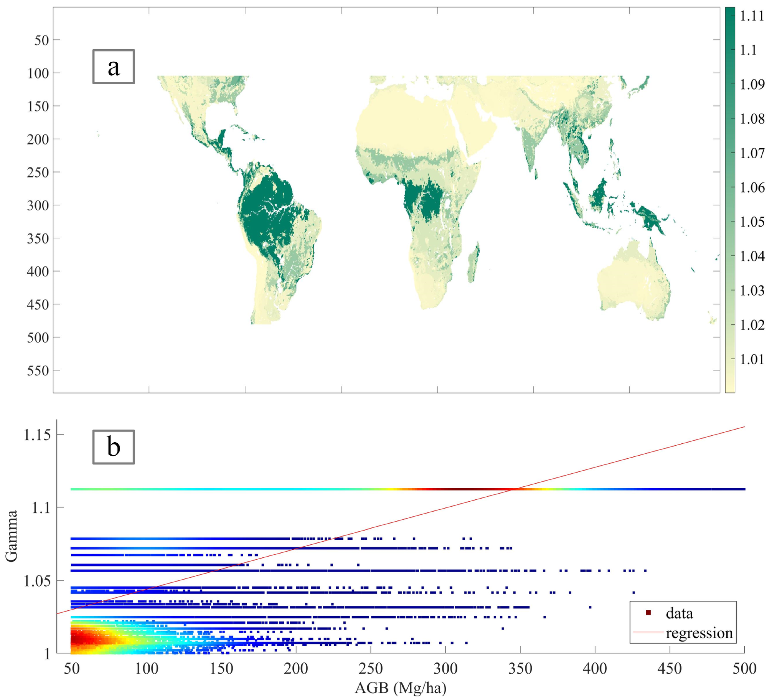Click the x-axis tick label 300
The image size is (771, 700).
click(x=445, y=668)
